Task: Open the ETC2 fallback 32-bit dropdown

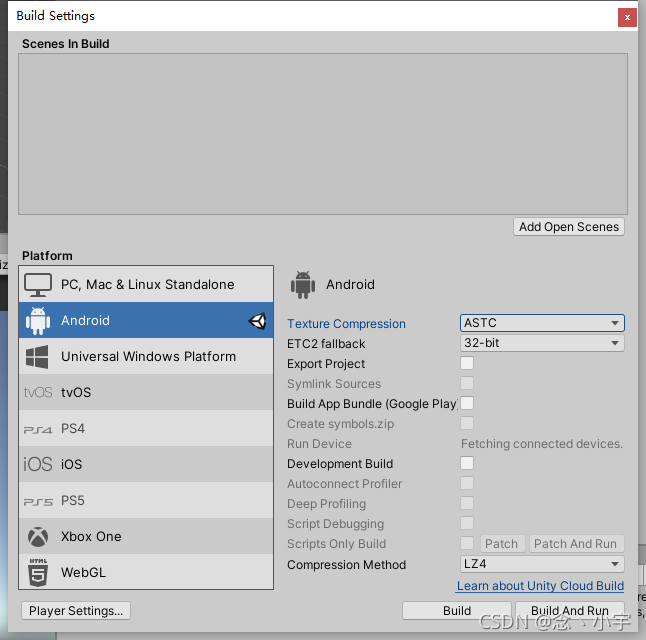Action: tap(542, 343)
